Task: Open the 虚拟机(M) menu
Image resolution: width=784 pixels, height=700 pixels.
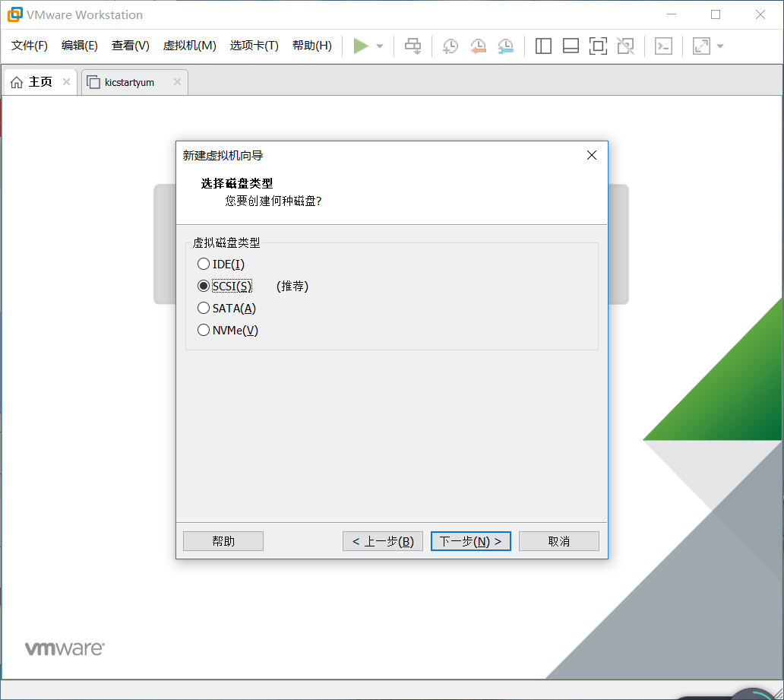Action: click(189, 46)
